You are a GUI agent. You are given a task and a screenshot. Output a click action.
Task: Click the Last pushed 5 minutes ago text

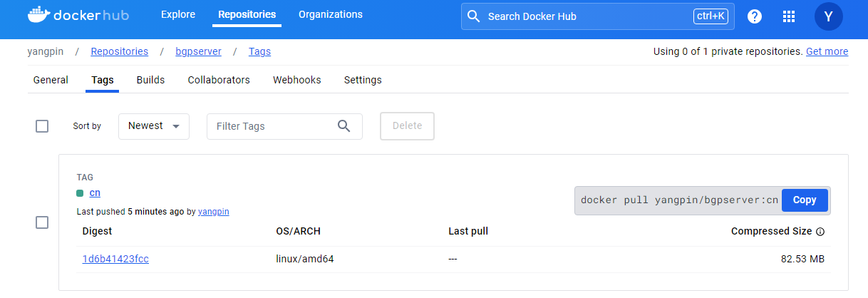[130, 212]
